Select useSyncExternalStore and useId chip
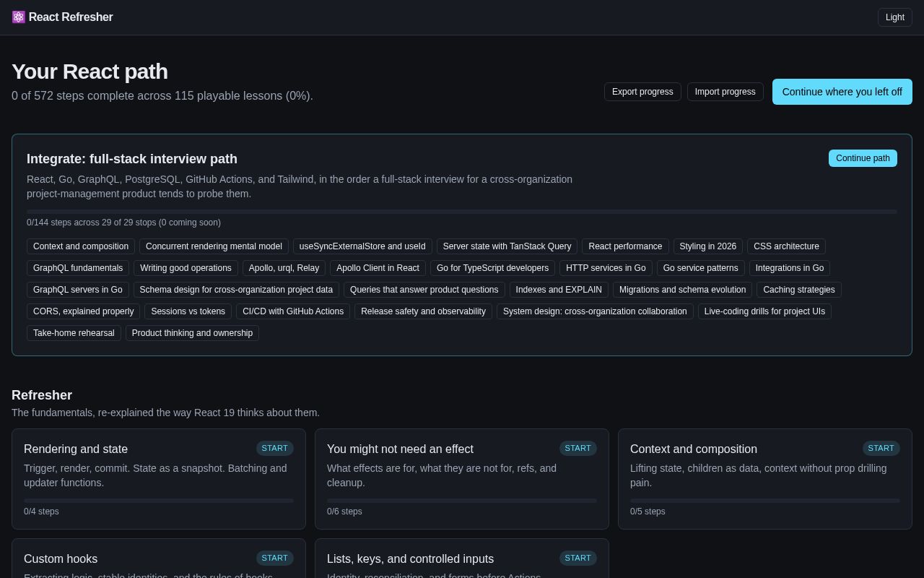924x578 pixels. [x=362, y=246]
